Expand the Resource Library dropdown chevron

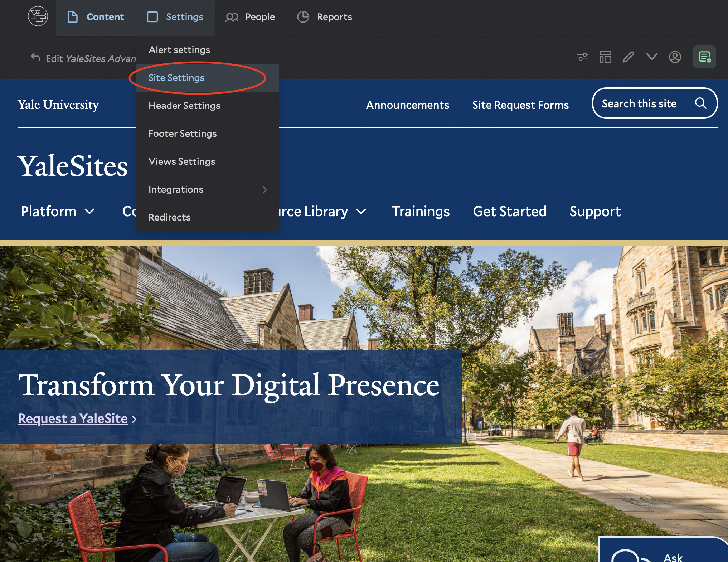coord(361,212)
